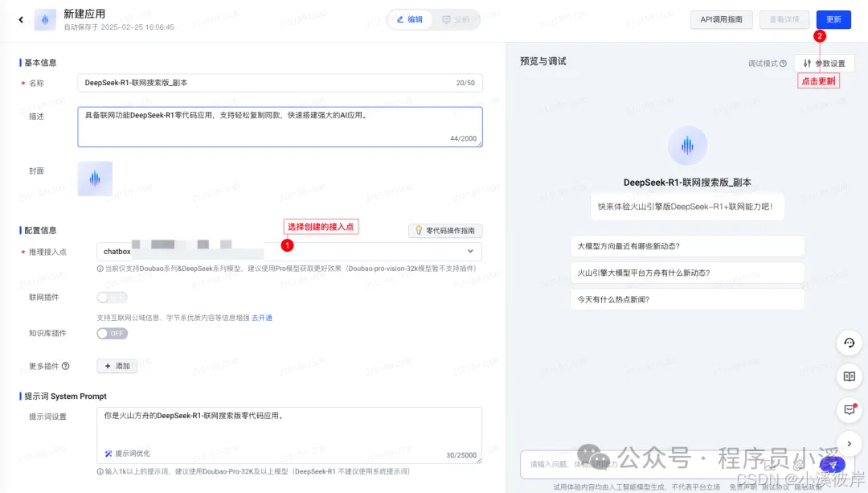Click into the 描述 text area
The height and width of the screenshot is (493, 868).
(280, 127)
